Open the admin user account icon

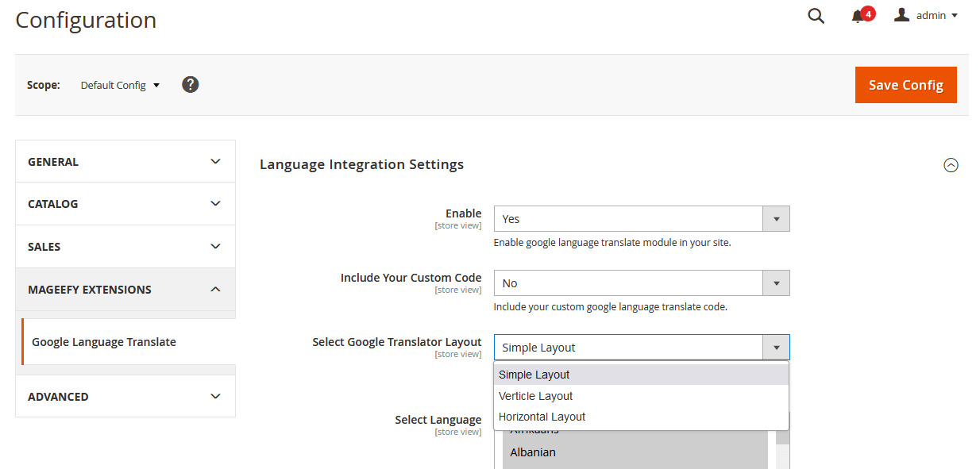(x=901, y=14)
